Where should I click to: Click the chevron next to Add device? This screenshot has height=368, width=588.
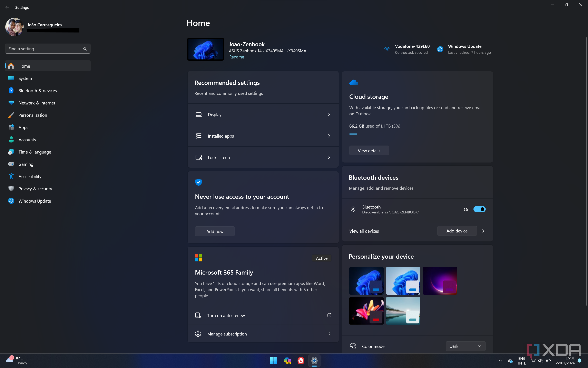(x=483, y=231)
